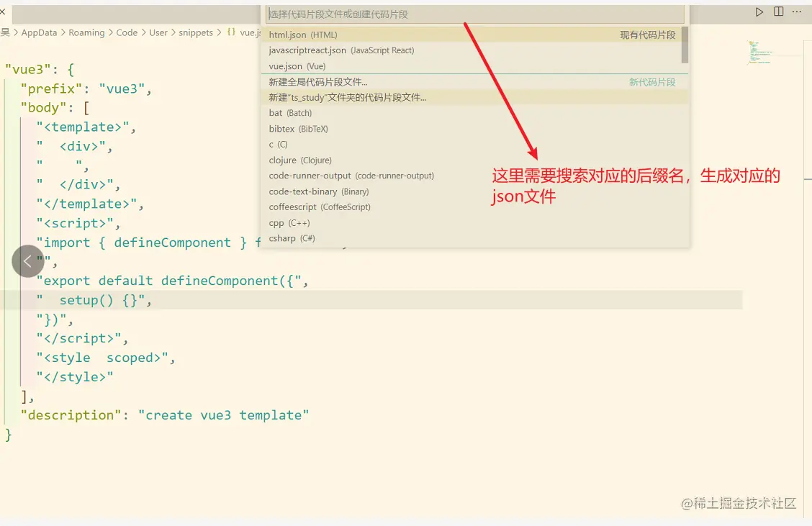Click the "<script>" code line
This screenshot has width=812, height=526.
78,223
